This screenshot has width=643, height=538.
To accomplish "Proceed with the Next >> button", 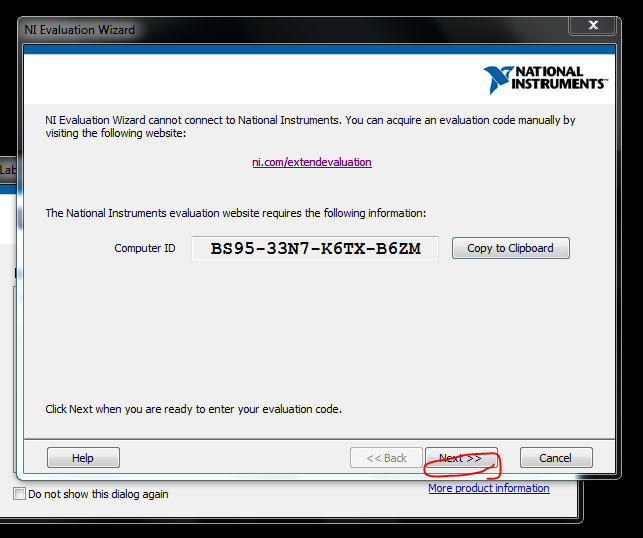I will point(461,458).
